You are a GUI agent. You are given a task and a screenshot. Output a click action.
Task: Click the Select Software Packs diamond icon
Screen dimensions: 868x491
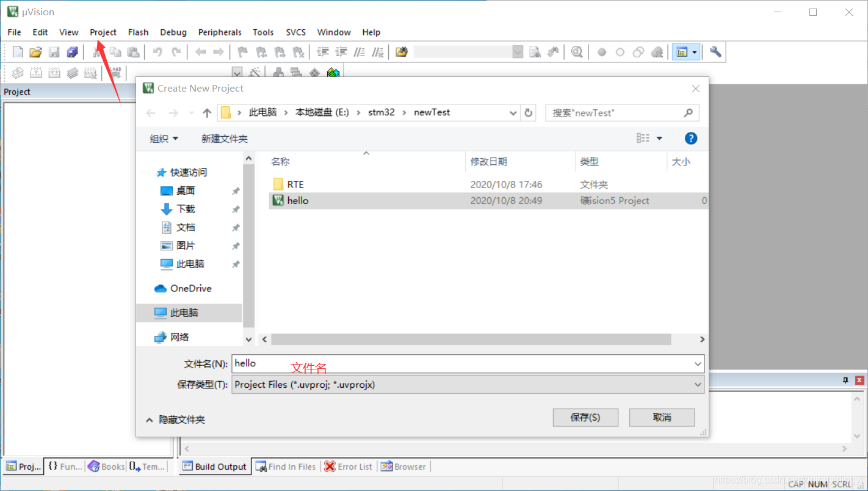click(314, 73)
